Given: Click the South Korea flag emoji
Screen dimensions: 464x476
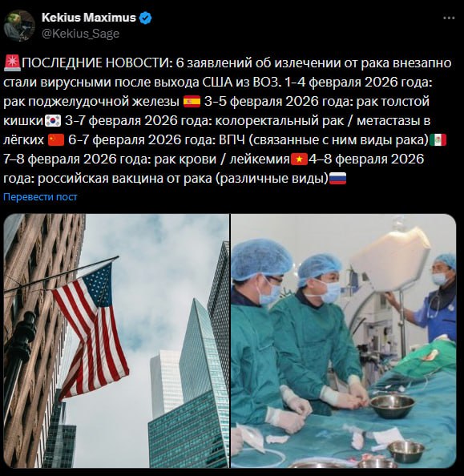Looking at the screenshot, I should tap(53, 120).
